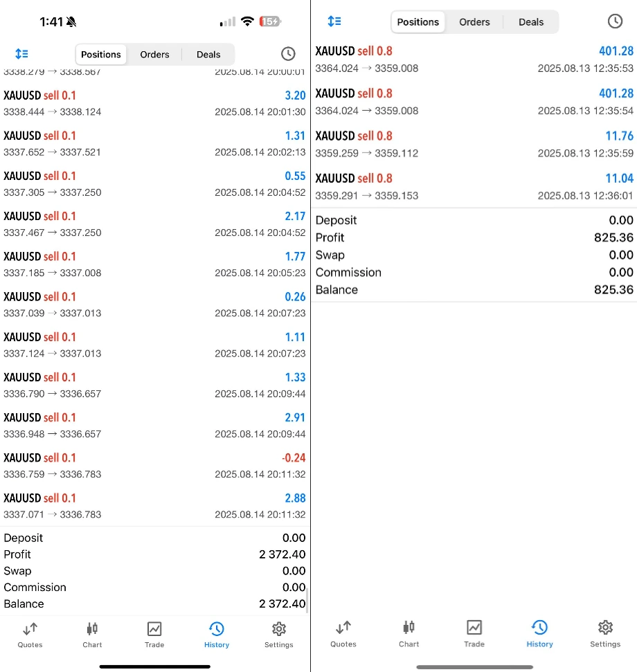Open the history period clock icon, right screen
This screenshot has width=637, height=672.
coord(615,21)
